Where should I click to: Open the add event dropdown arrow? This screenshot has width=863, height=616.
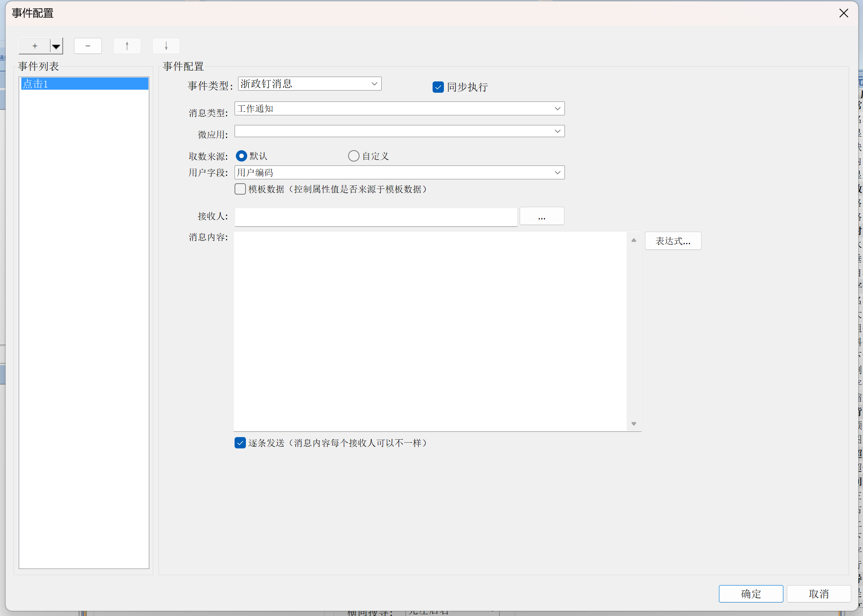point(56,46)
